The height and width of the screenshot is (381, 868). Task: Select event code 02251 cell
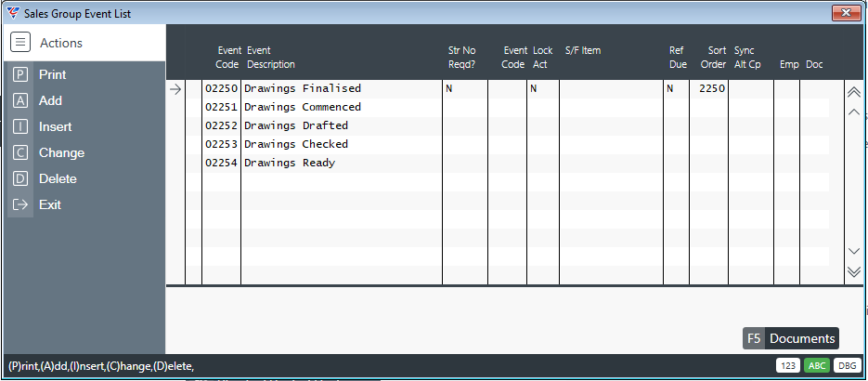click(x=221, y=108)
